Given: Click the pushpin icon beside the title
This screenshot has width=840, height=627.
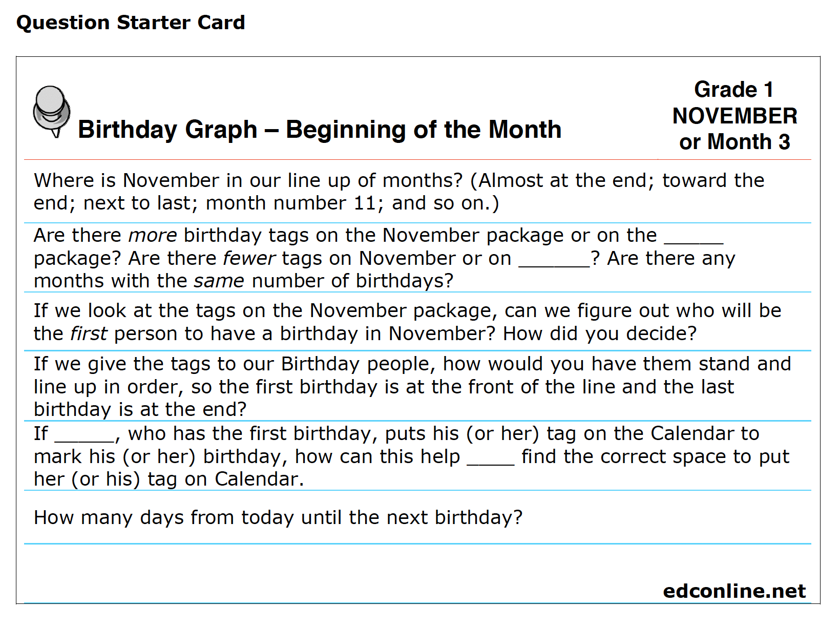Looking at the screenshot, I should click(x=51, y=112).
